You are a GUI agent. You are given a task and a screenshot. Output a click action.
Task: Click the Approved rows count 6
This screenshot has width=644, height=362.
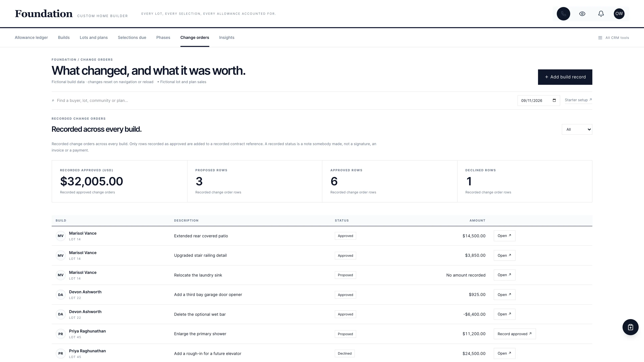334,181
